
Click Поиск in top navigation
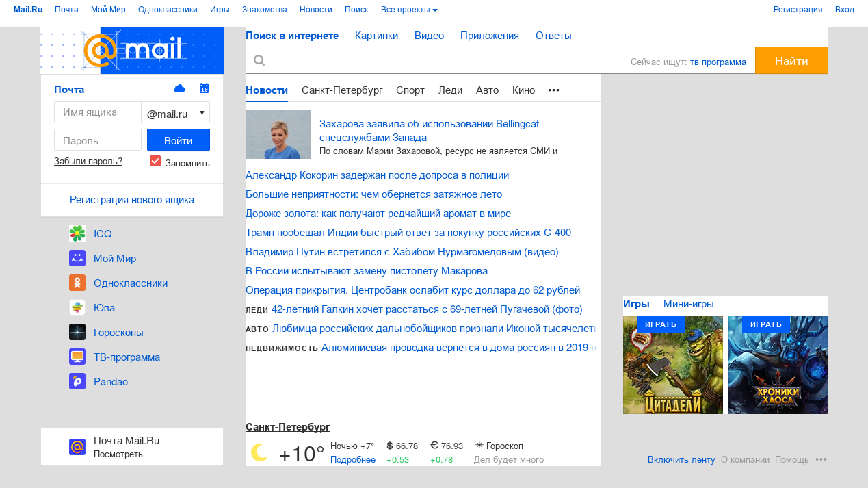[356, 10]
